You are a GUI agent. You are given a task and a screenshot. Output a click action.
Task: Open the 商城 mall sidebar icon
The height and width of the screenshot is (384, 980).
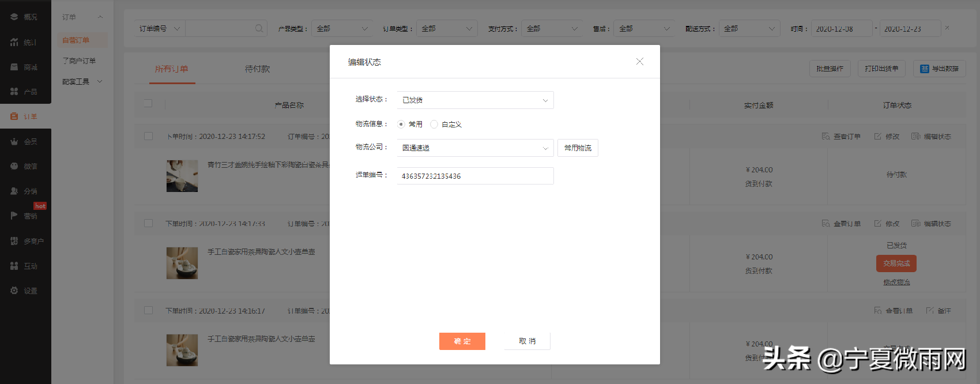tap(14, 67)
